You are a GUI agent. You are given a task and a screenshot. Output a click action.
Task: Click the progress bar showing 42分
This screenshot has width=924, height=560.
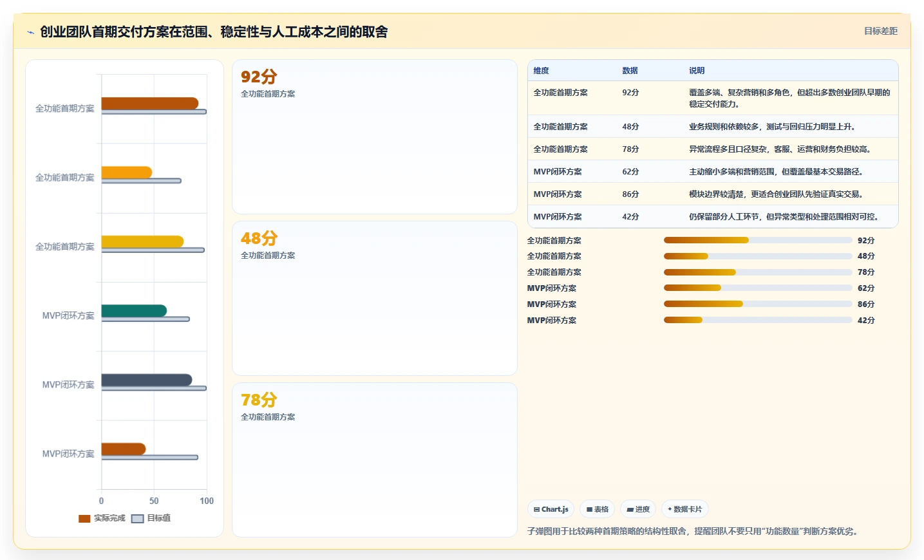coord(758,320)
